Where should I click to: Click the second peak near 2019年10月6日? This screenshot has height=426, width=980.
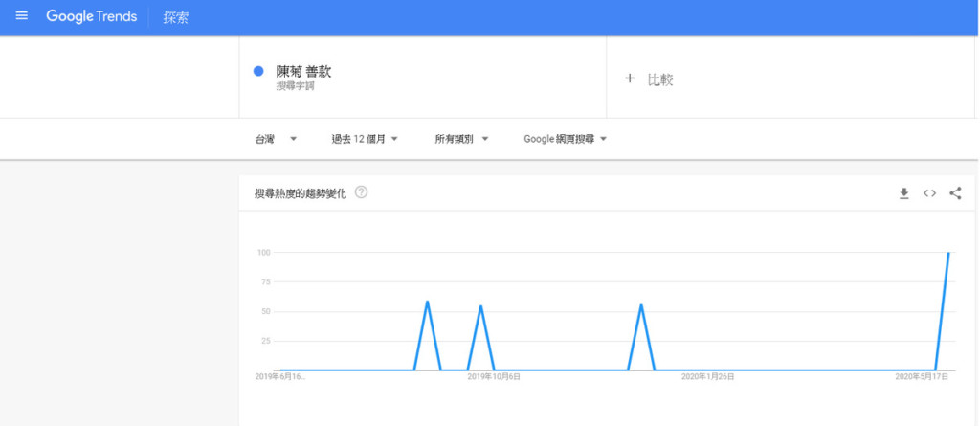point(480,306)
